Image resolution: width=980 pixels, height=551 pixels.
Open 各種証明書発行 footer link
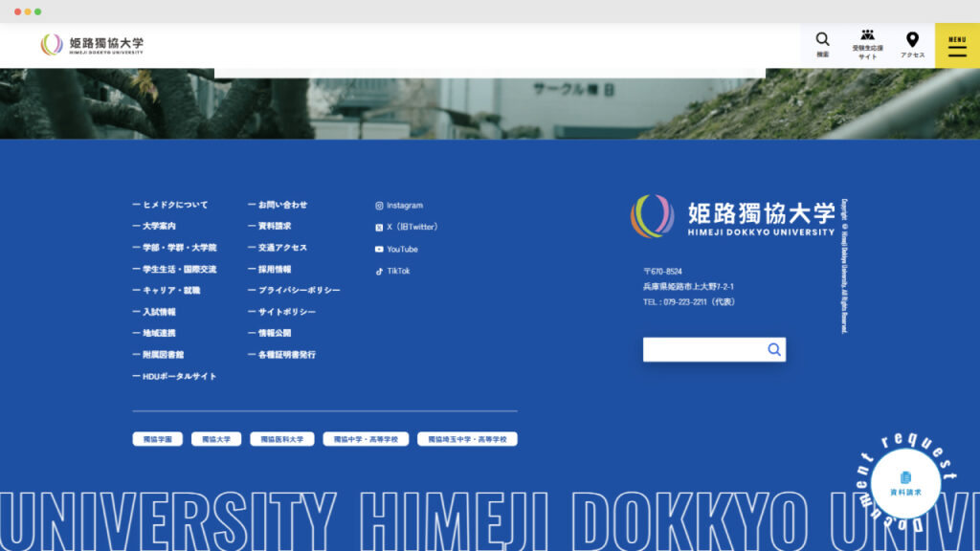tap(282, 355)
